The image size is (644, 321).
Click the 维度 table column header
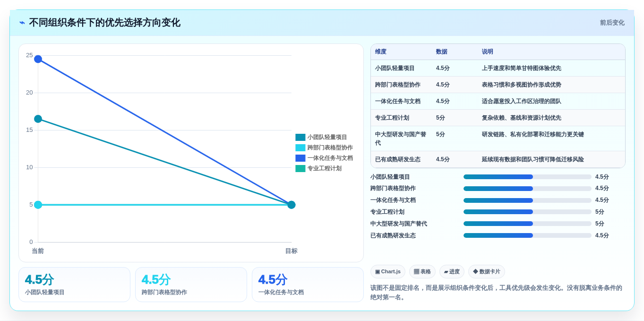click(381, 52)
